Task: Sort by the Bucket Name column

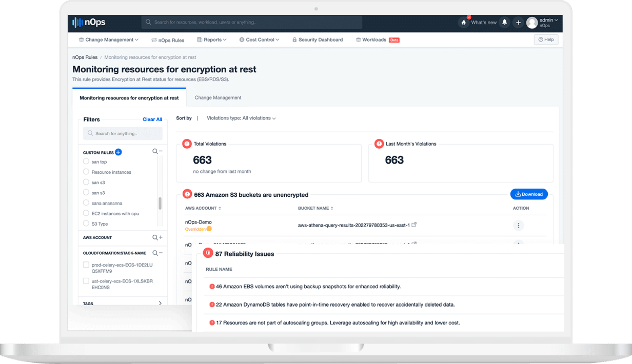Action: tap(315, 208)
